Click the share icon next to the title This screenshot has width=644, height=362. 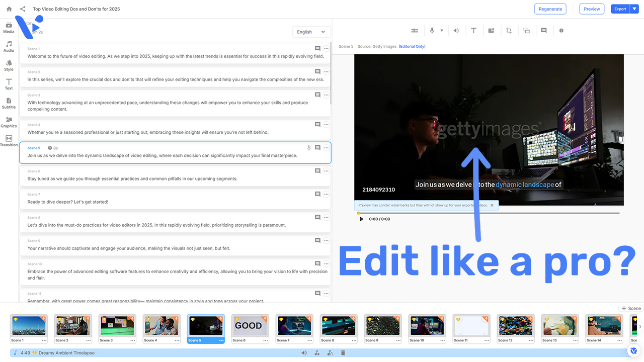click(23, 9)
